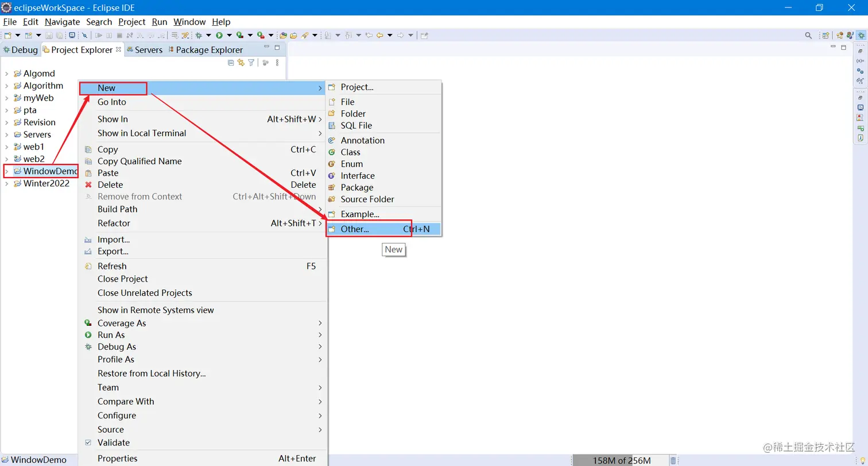Click the Open Task folder icon
Image resolution: width=868 pixels, height=466 pixels.
click(292, 35)
